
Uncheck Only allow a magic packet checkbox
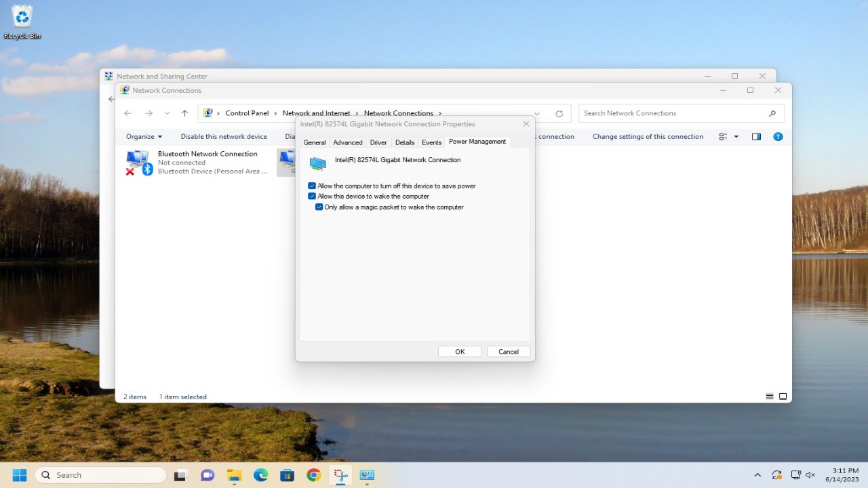319,207
